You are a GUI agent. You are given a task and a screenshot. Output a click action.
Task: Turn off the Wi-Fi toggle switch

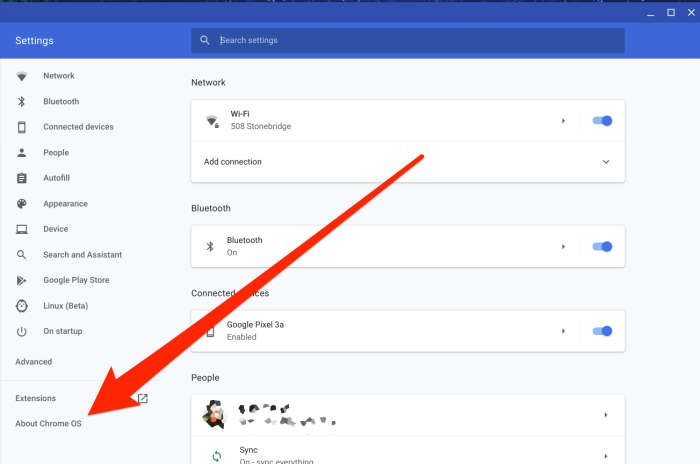click(x=602, y=121)
